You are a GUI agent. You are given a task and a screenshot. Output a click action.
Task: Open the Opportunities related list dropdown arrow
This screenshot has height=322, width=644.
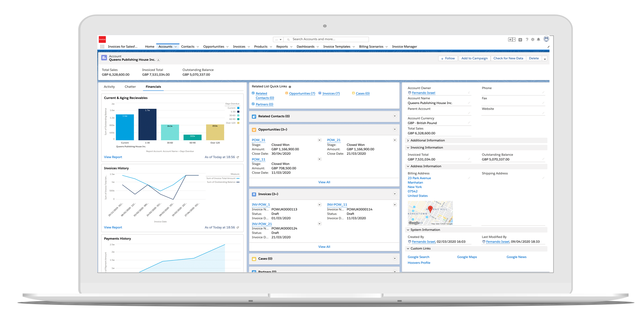[395, 129]
